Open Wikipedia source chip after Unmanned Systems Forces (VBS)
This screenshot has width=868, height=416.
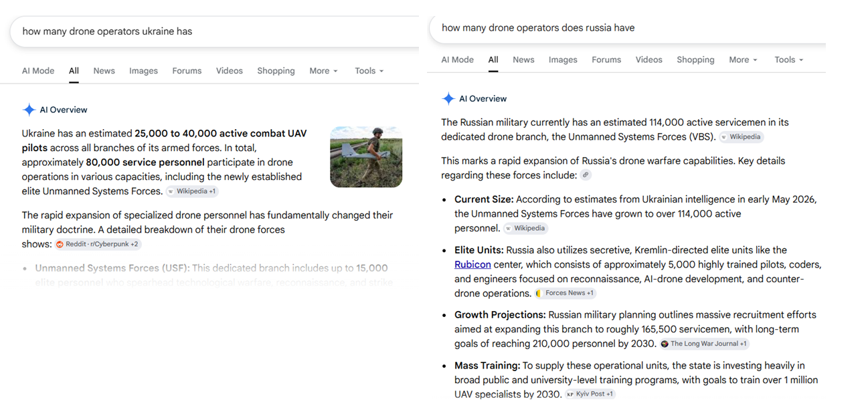pyautogui.click(x=742, y=136)
